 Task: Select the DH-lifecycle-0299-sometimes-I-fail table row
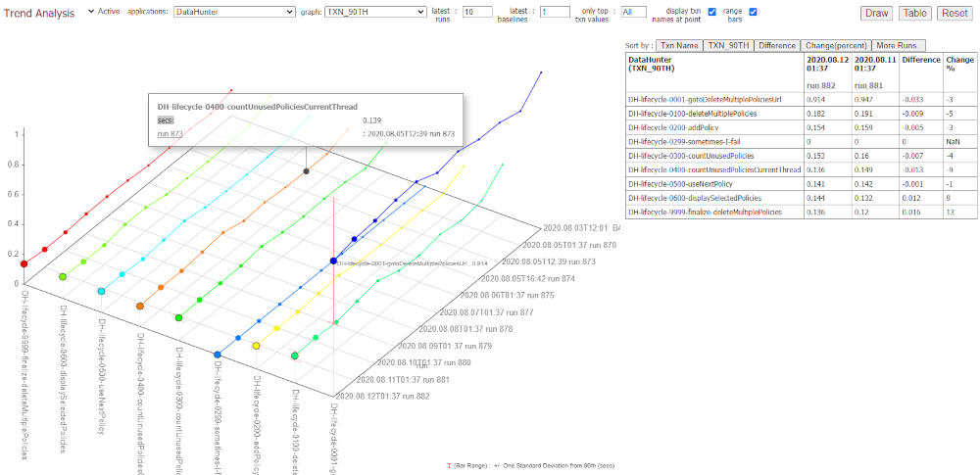tap(801, 142)
